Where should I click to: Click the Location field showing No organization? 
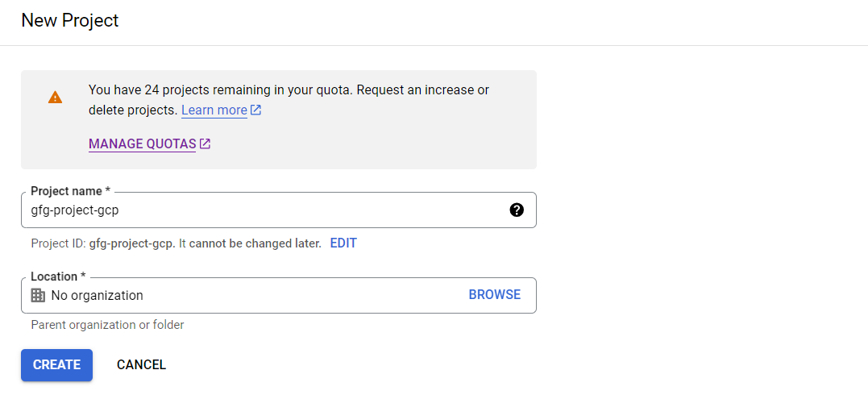[x=242, y=295]
